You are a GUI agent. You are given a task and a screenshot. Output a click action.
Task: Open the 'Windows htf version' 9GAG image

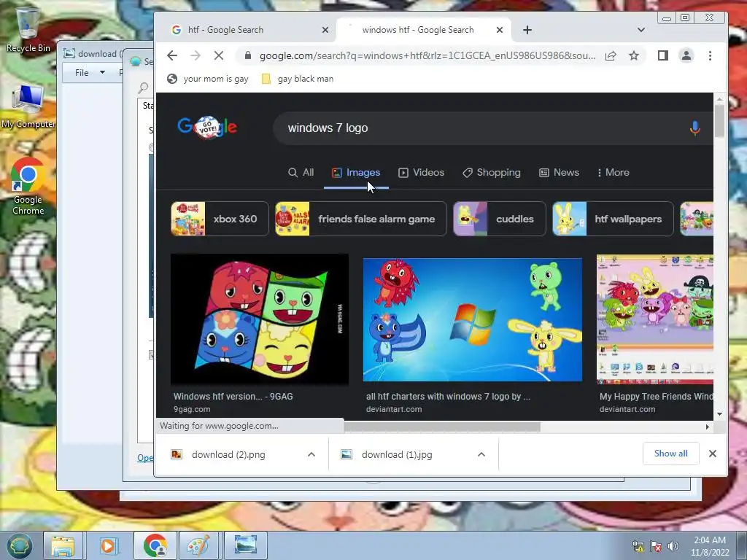point(260,319)
